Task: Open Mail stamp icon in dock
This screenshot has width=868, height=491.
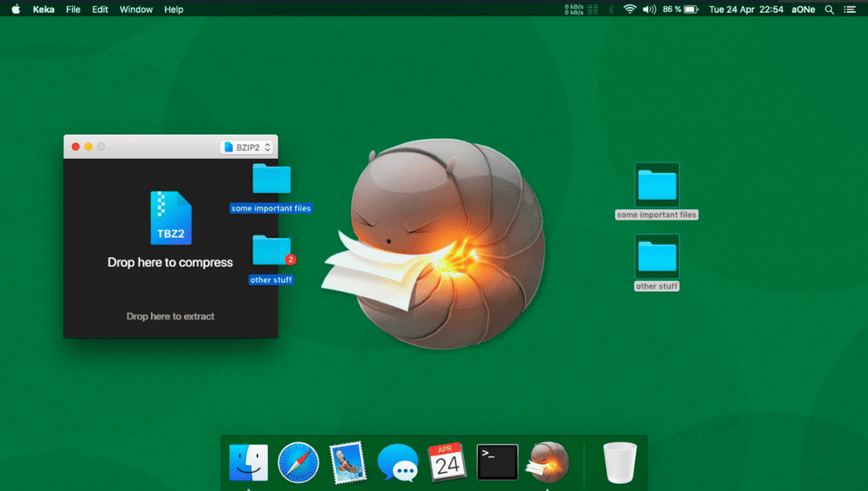Action: tap(347, 463)
